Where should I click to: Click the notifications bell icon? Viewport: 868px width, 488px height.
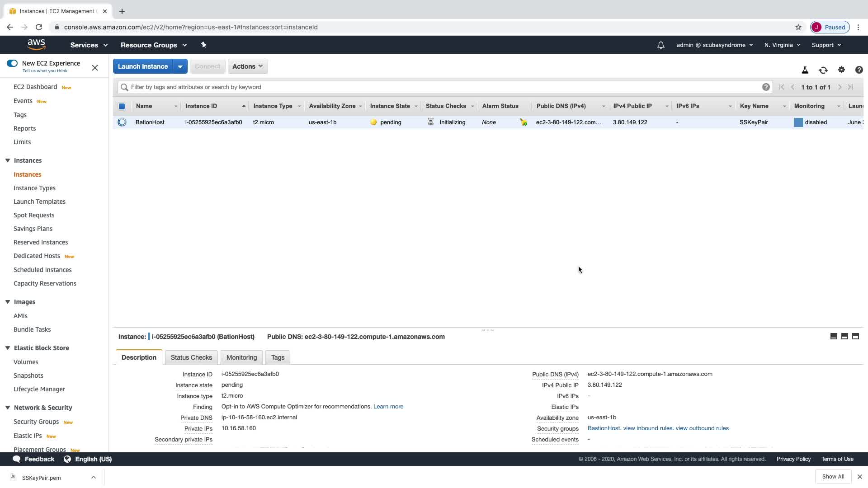tap(660, 45)
